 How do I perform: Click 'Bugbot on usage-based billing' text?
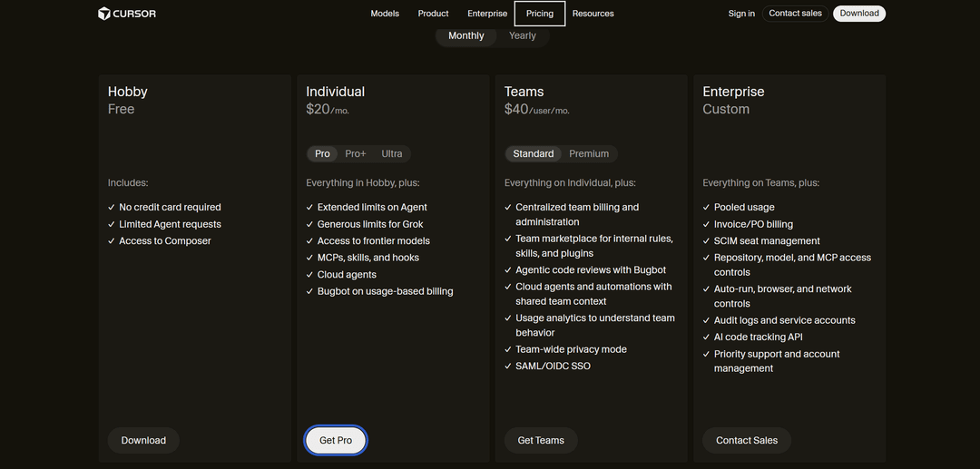pyautogui.click(x=385, y=291)
